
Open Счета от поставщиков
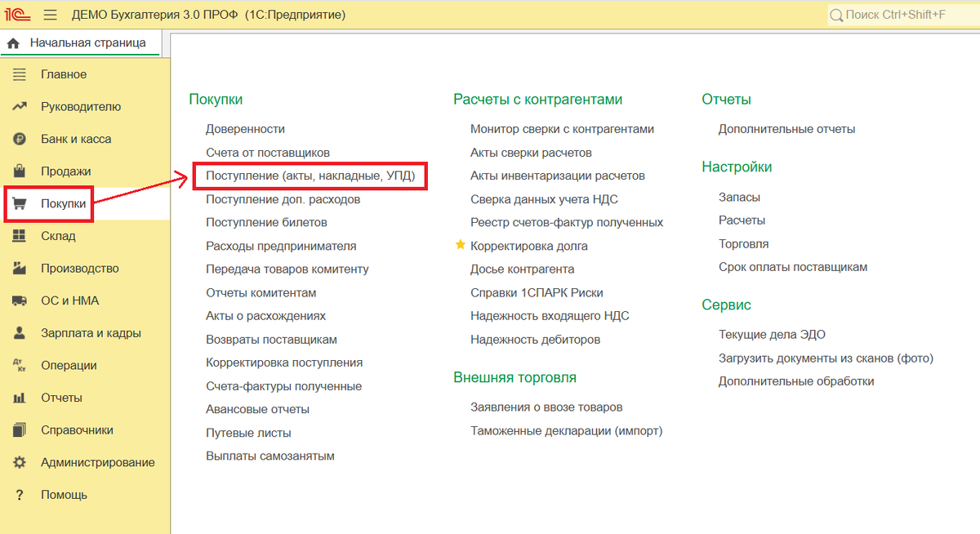[x=268, y=153]
